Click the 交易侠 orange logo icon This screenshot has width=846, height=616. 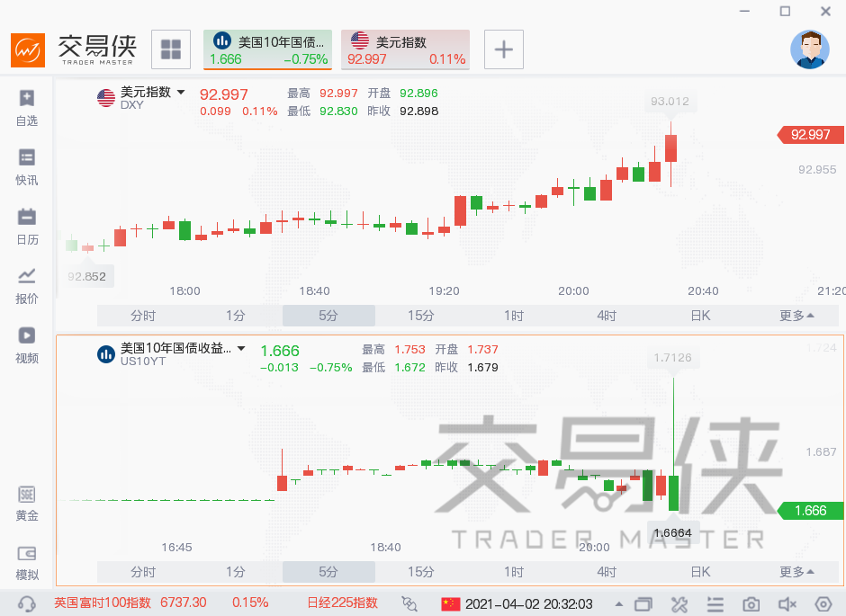tap(28, 50)
